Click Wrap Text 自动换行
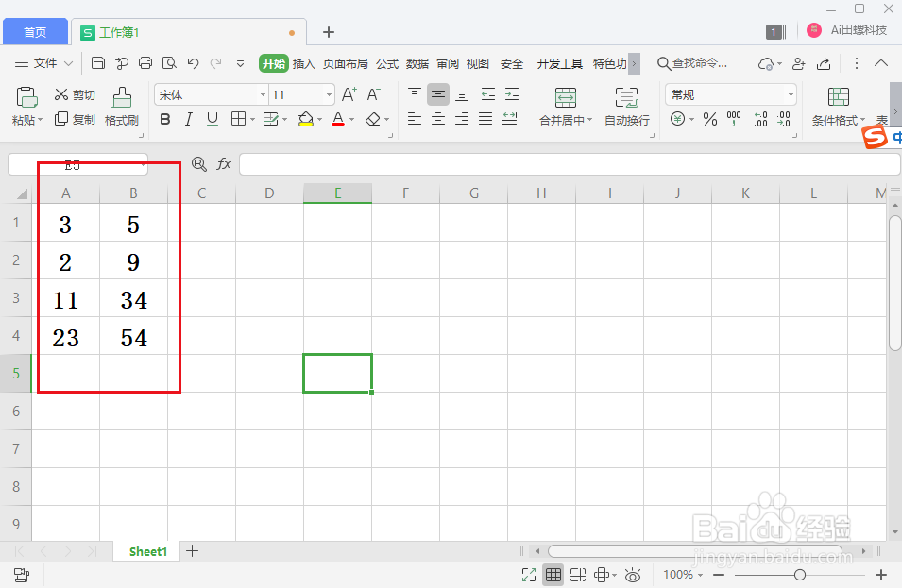The width and height of the screenshot is (902, 588). coord(627,107)
